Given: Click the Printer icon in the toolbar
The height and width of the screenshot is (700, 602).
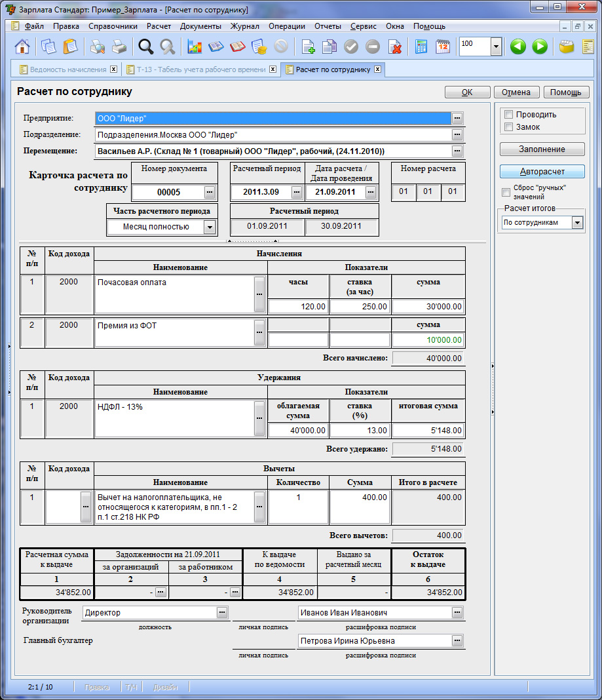Looking at the screenshot, I should pos(119,47).
